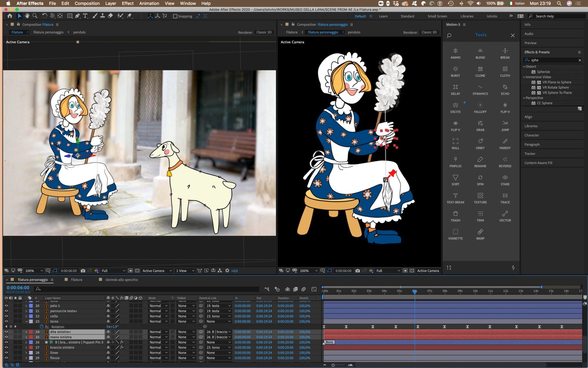Screen dimensions: 588x368
Task: Open the Tracker panel
Action: tap(530, 154)
